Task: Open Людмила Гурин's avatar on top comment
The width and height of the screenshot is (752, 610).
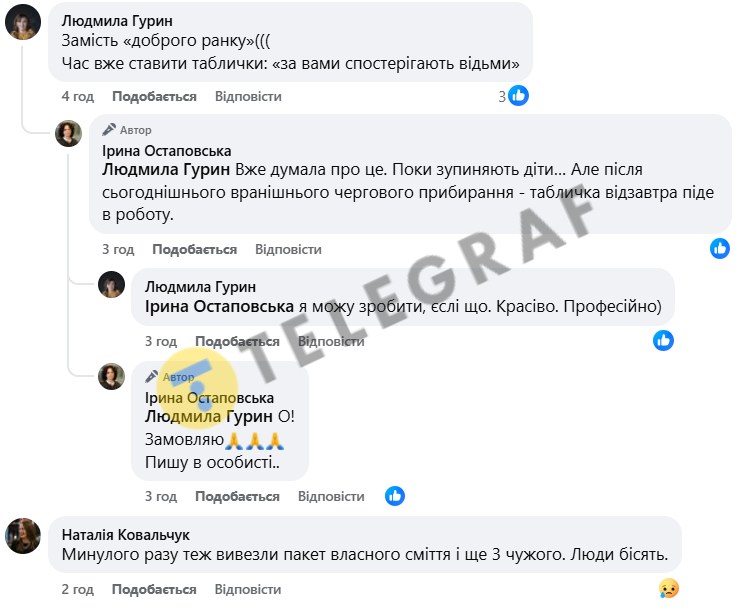Action: tap(23, 22)
